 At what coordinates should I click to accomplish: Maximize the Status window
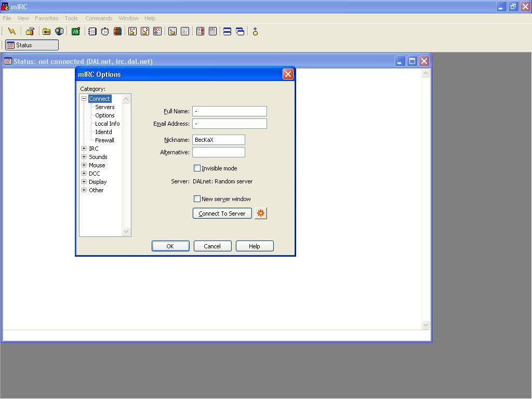[412, 61]
